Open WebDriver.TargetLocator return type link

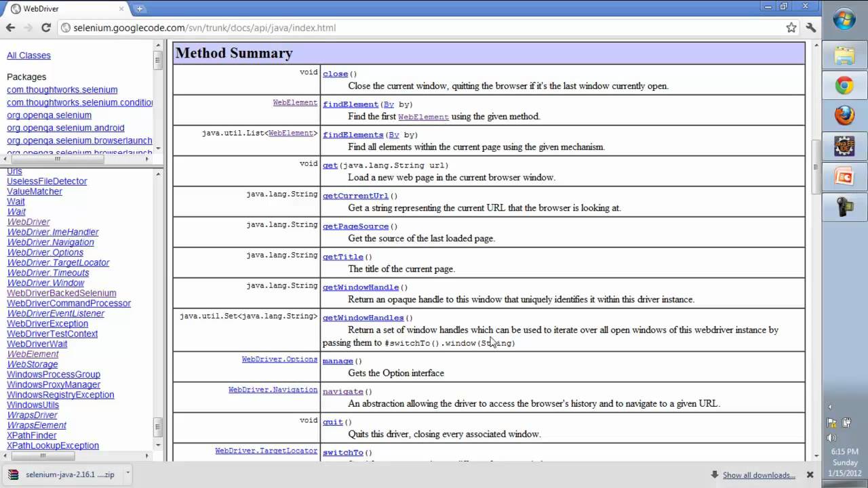[x=266, y=451]
